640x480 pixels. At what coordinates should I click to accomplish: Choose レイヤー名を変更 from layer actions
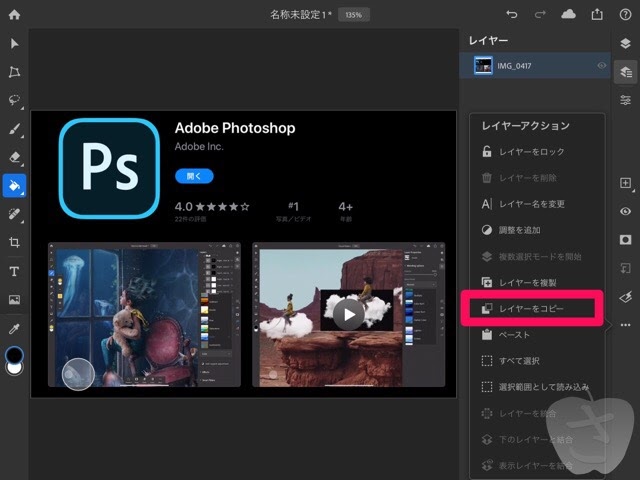click(x=537, y=204)
